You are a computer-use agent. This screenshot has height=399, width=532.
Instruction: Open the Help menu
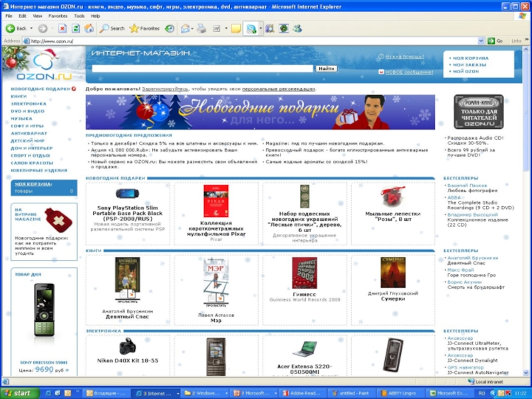[95, 16]
